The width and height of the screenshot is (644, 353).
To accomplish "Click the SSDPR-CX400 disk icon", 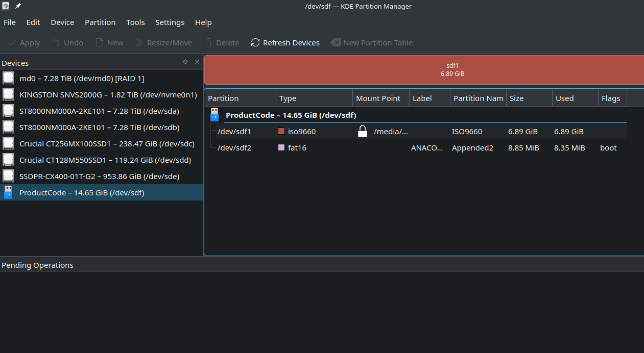I will [8, 176].
